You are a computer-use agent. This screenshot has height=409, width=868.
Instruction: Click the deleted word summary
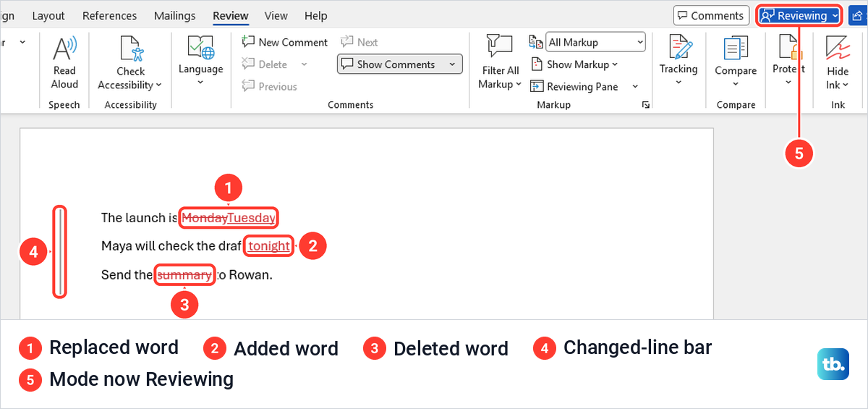pyautogui.click(x=184, y=274)
